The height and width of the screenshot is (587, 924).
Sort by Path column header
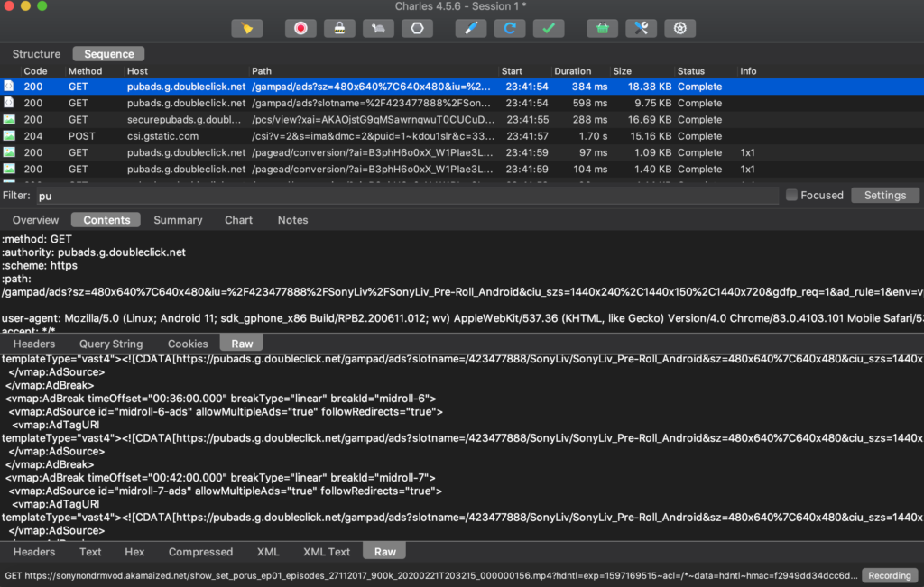pos(262,70)
